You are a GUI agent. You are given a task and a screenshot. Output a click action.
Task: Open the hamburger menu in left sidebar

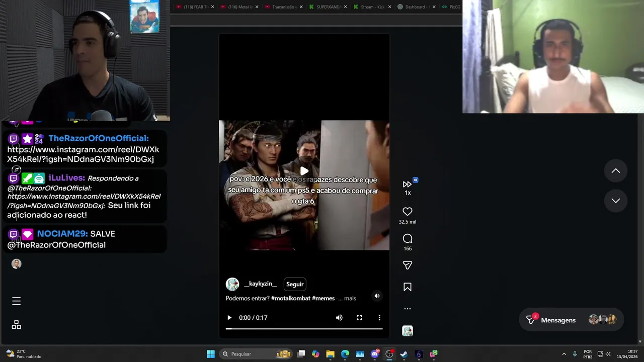pyautogui.click(x=17, y=301)
